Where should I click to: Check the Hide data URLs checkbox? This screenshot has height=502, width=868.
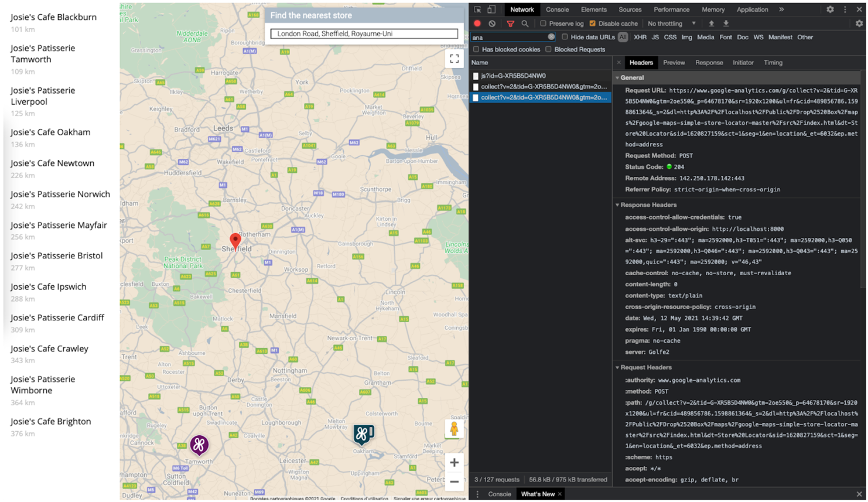click(565, 37)
